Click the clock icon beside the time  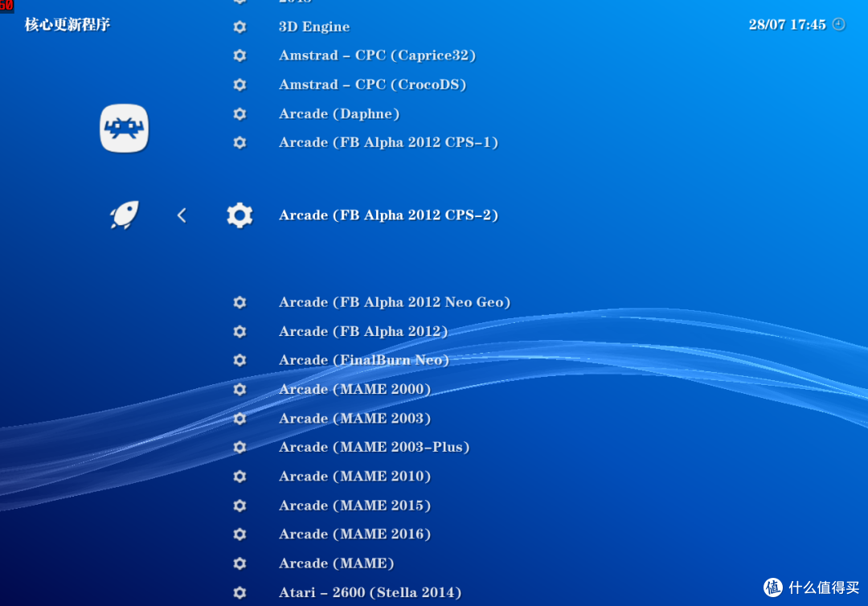838,24
